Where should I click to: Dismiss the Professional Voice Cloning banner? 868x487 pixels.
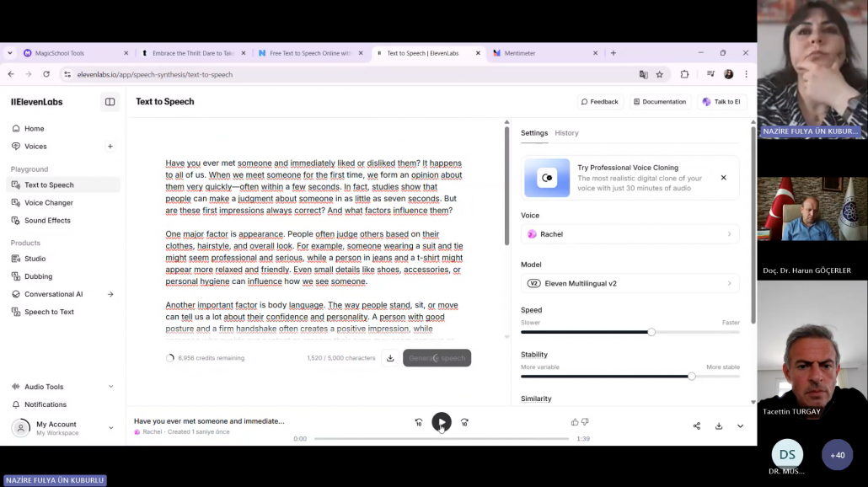723,178
